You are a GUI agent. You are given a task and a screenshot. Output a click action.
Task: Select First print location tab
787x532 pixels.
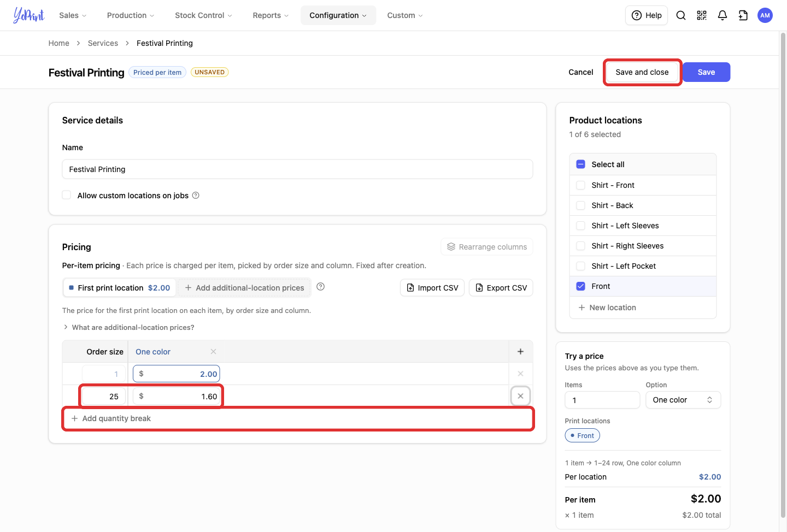click(x=120, y=288)
